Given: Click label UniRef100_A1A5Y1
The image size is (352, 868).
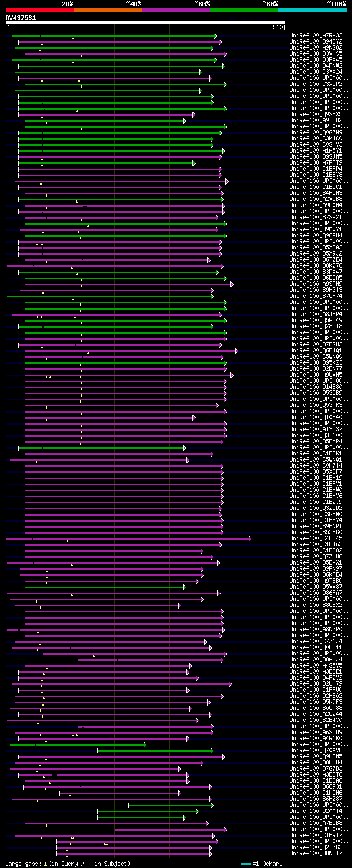Looking at the screenshot, I should click(316, 151).
